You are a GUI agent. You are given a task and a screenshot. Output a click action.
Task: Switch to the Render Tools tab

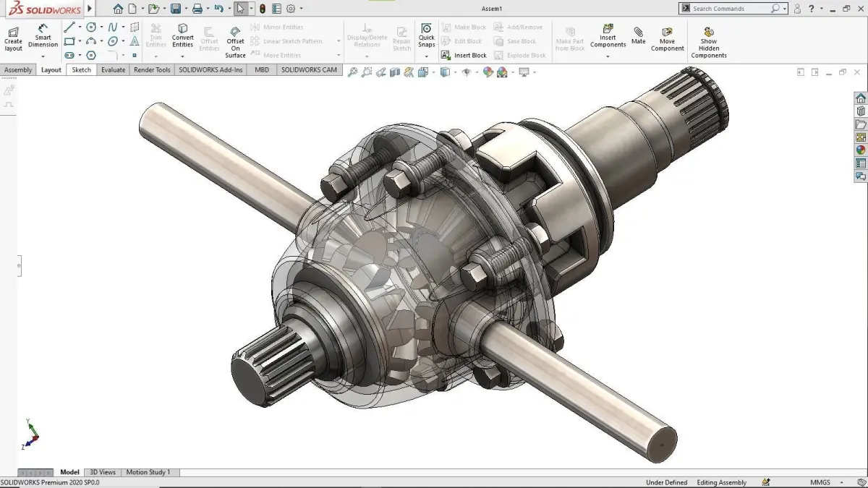point(152,70)
